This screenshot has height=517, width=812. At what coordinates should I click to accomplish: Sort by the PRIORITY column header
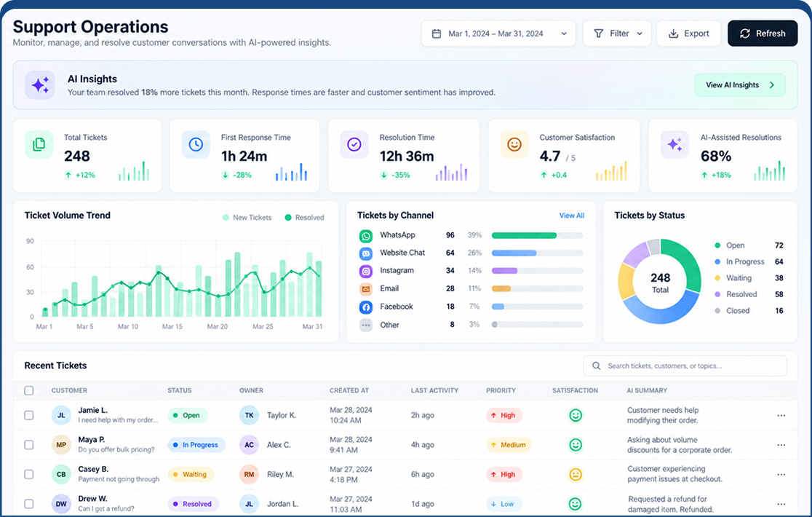tap(501, 390)
